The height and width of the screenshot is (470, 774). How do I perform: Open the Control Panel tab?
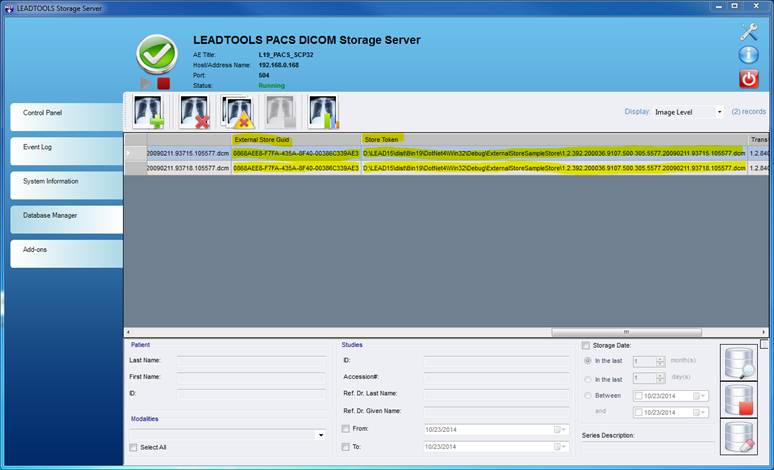(x=67, y=117)
